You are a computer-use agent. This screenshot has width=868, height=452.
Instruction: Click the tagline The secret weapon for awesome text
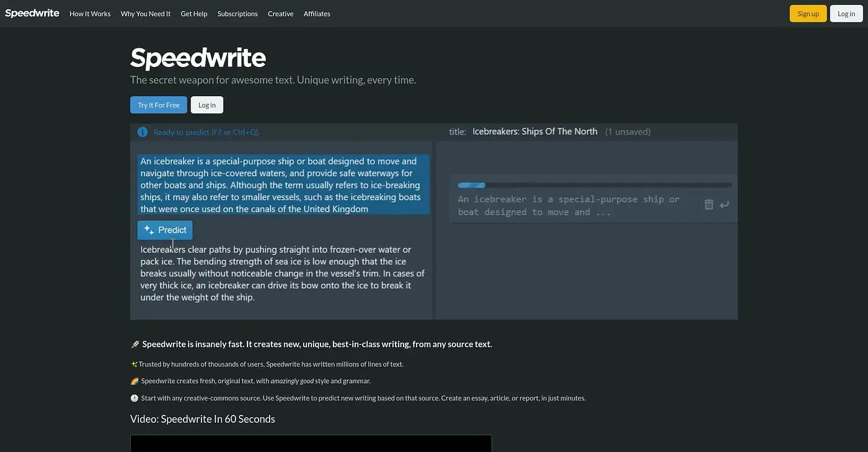(273, 80)
